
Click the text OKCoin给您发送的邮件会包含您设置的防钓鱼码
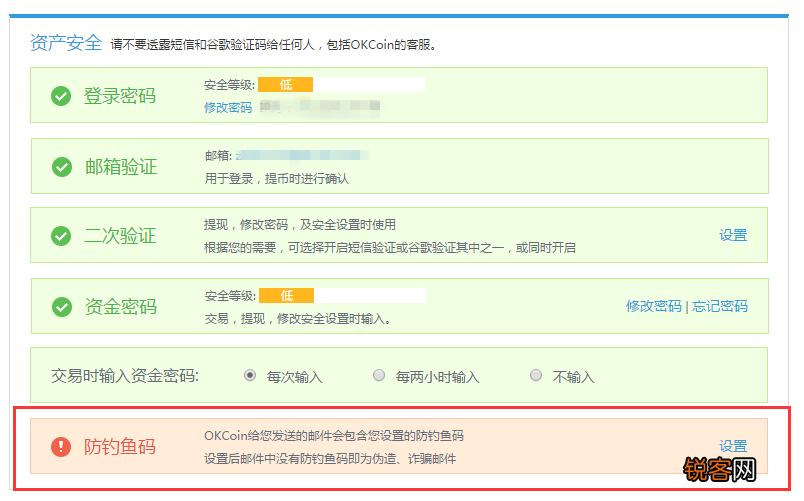point(334,436)
